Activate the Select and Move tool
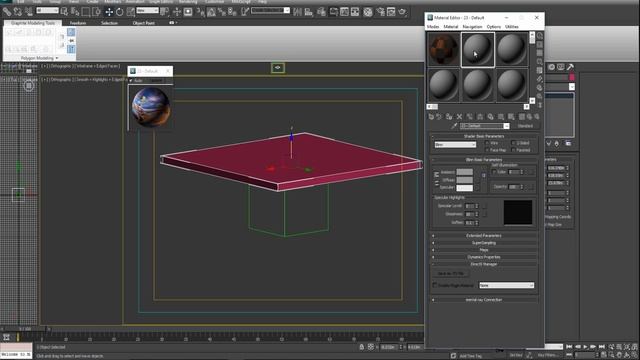 (109, 12)
